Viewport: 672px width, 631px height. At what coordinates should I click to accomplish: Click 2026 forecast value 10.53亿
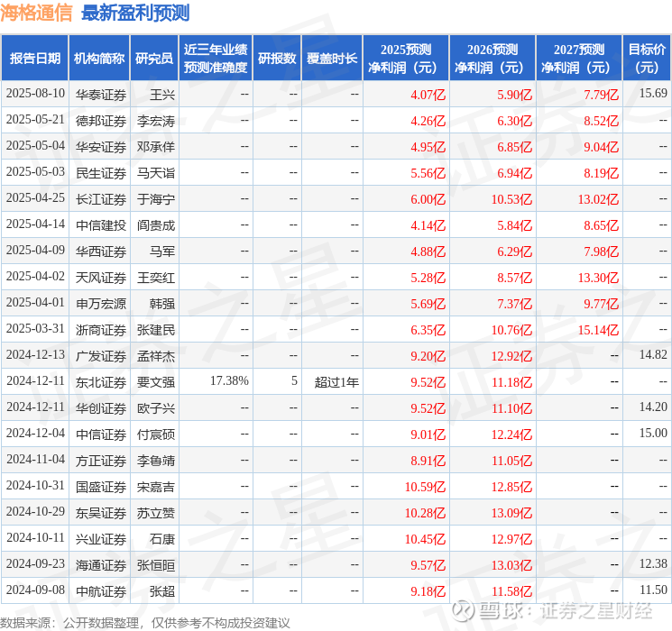(x=511, y=199)
